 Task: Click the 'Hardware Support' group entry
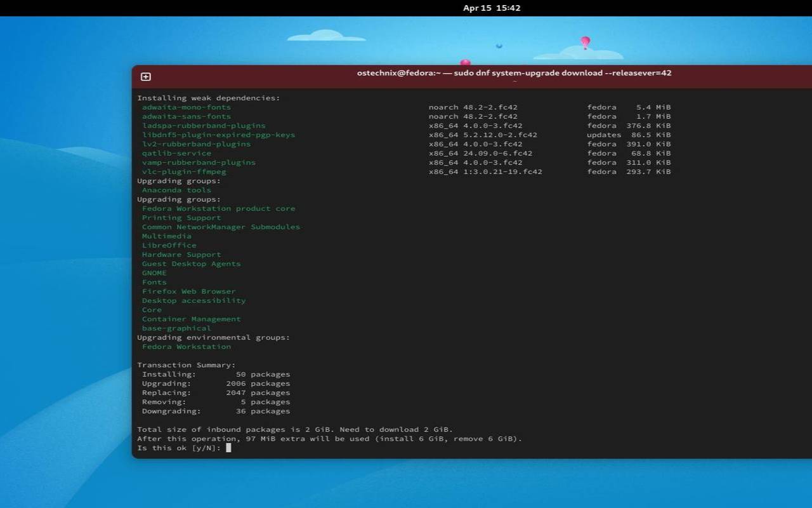click(181, 255)
